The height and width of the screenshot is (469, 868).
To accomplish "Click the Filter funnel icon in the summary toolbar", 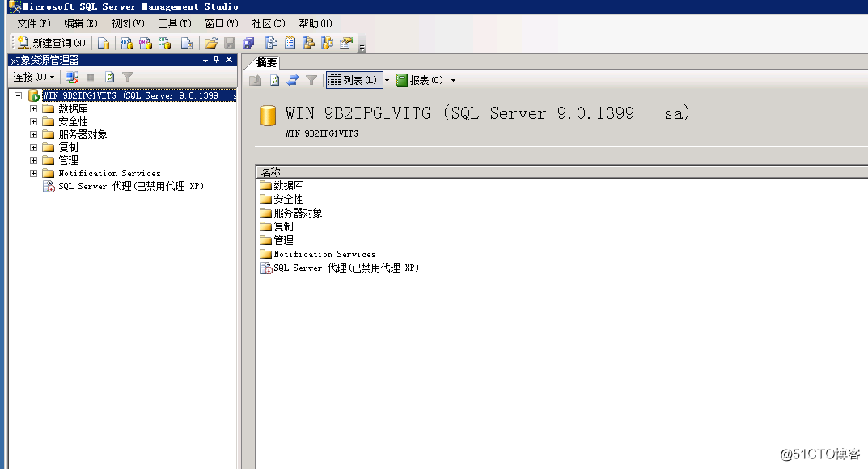I will 311,80.
